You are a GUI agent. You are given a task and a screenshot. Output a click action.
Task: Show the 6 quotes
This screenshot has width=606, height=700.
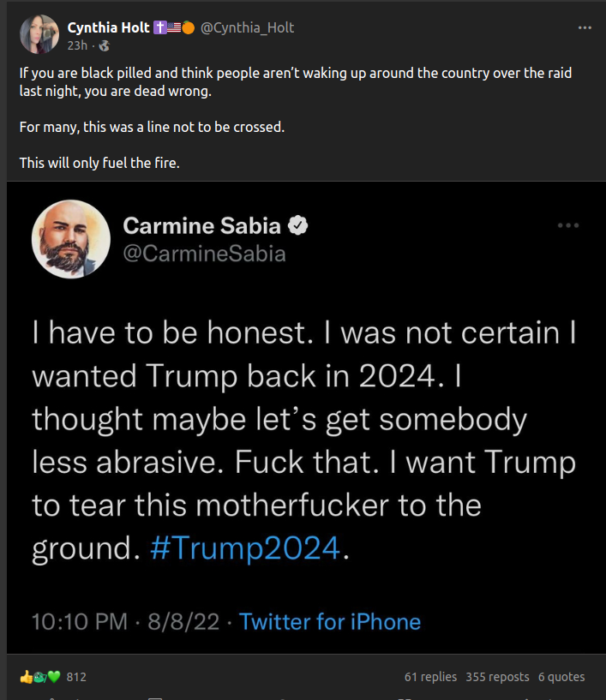(x=561, y=677)
